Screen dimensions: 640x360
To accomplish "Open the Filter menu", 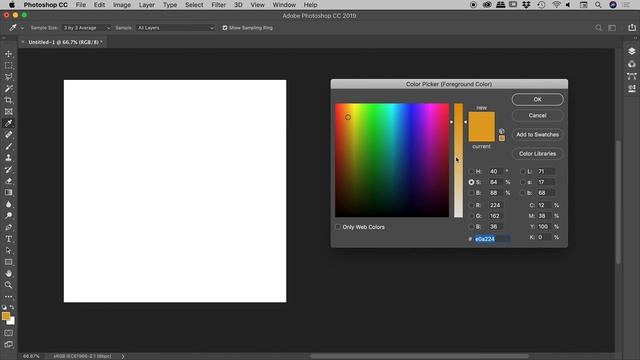I will (x=218, y=5).
